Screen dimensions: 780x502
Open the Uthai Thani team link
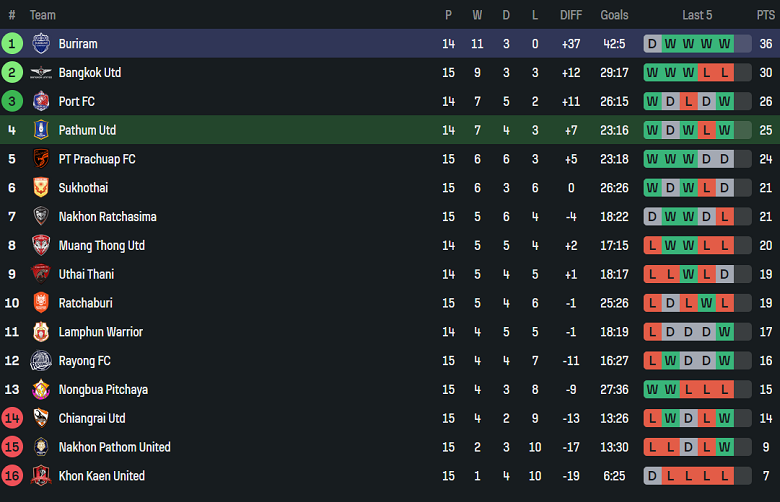pyautogui.click(x=86, y=274)
